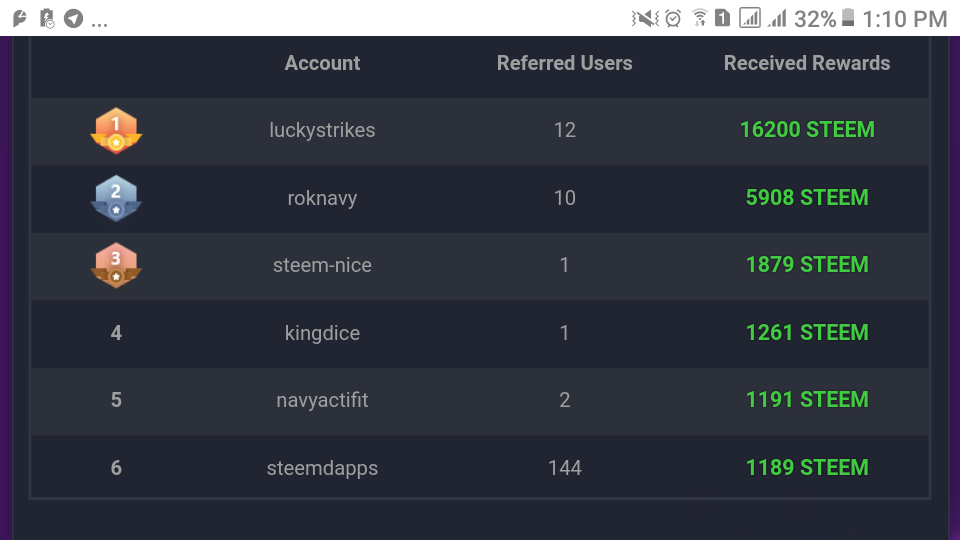
Task: Click the Account column header
Action: click(322, 63)
